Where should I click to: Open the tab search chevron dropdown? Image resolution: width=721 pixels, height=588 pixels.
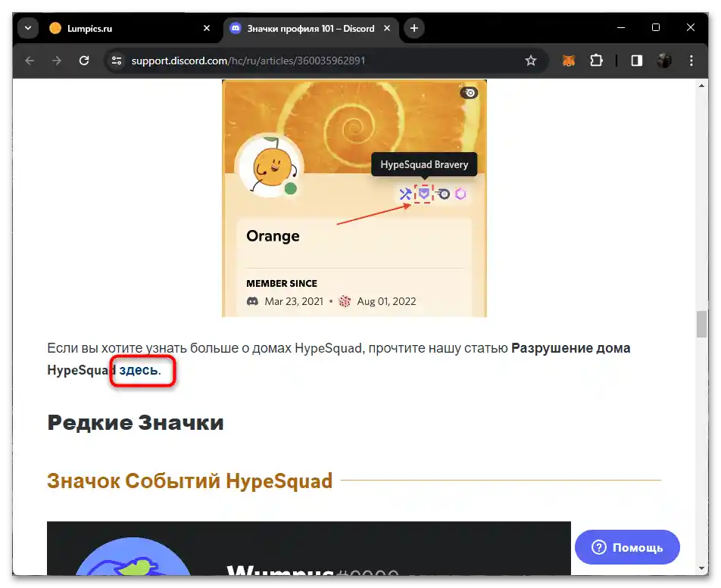pos(27,28)
